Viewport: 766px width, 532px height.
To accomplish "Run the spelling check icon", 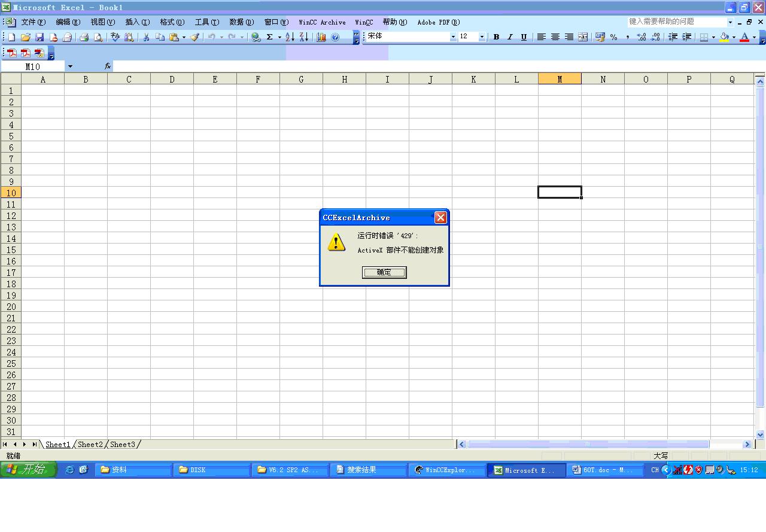I will tap(115, 37).
